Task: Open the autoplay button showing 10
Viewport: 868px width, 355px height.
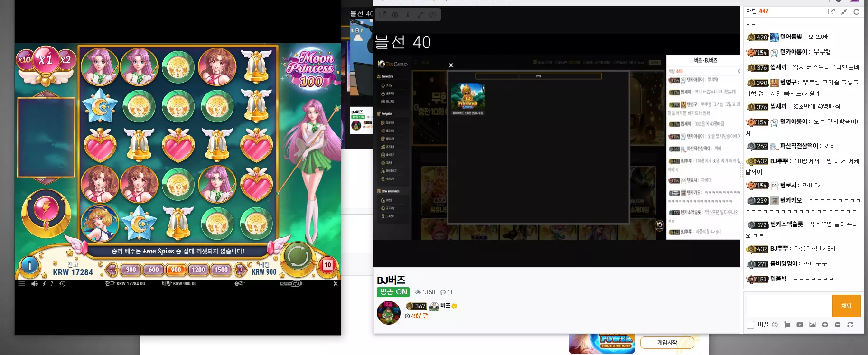Action: [327, 265]
